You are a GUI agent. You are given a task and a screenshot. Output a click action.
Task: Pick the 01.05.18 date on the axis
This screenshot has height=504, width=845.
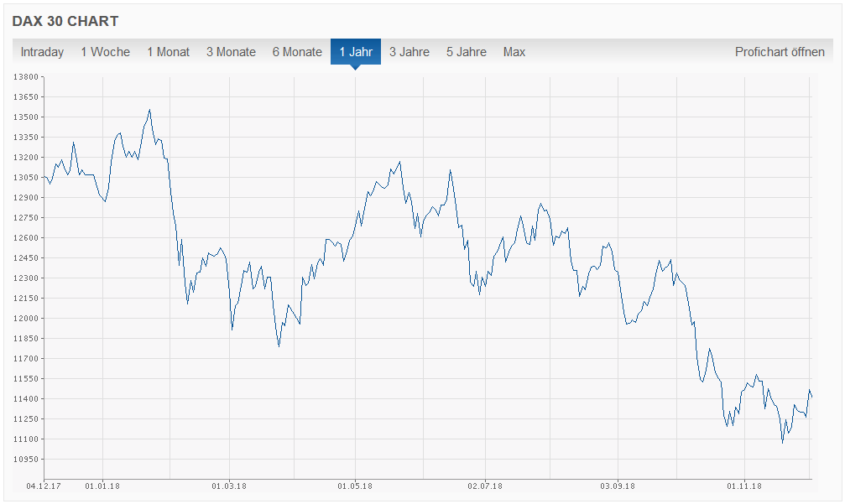pos(355,486)
